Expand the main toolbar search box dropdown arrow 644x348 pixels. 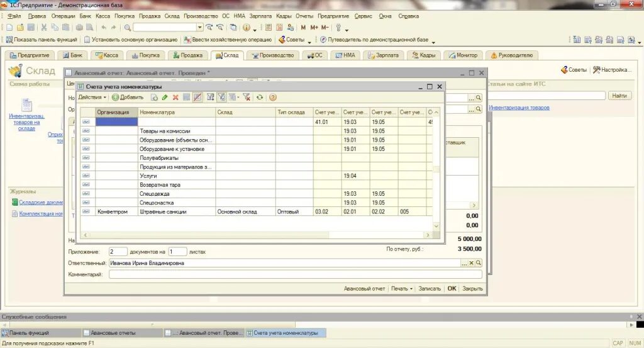(199, 28)
